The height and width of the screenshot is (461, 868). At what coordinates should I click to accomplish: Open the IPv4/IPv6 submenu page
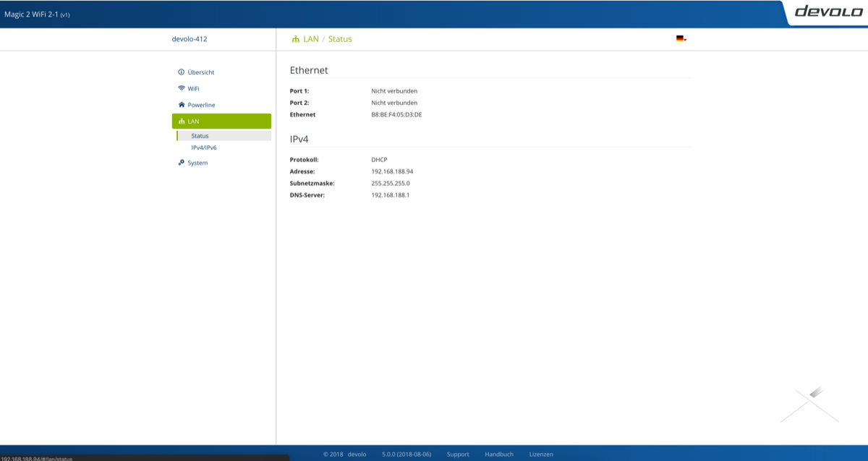pyautogui.click(x=203, y=148)
